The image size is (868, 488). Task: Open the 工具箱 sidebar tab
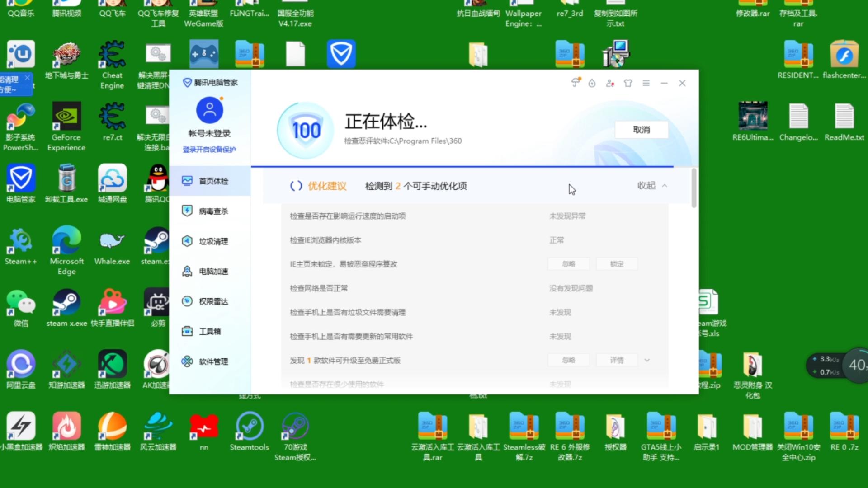point(210,332)
